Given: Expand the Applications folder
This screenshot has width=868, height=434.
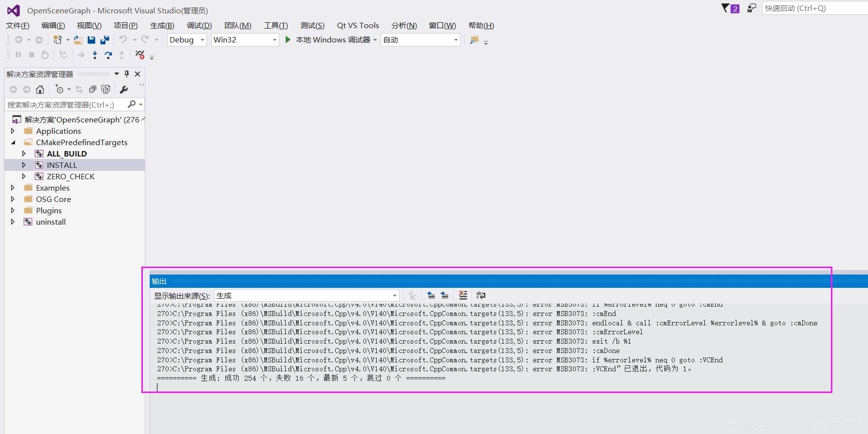Looking at the screenshot, I should 13,131.
